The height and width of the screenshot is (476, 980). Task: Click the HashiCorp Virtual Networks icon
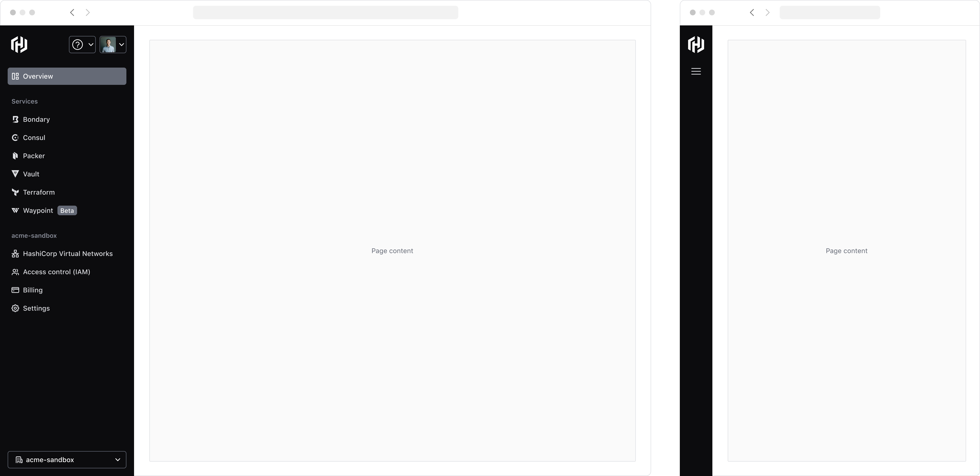click(x=15, y=253)
